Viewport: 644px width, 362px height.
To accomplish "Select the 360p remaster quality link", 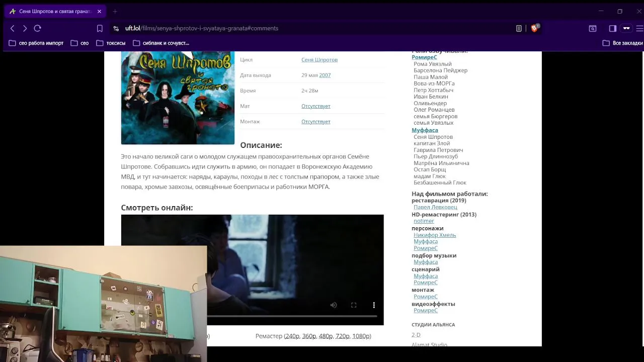I will pyautogui.click(x=309, y=336).
